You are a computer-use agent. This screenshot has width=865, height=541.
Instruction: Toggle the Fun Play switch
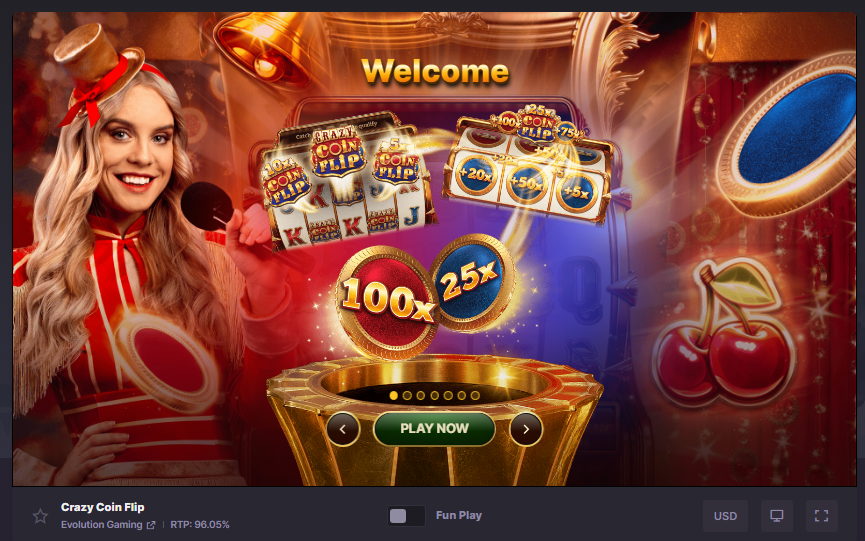tap(406, 516)
